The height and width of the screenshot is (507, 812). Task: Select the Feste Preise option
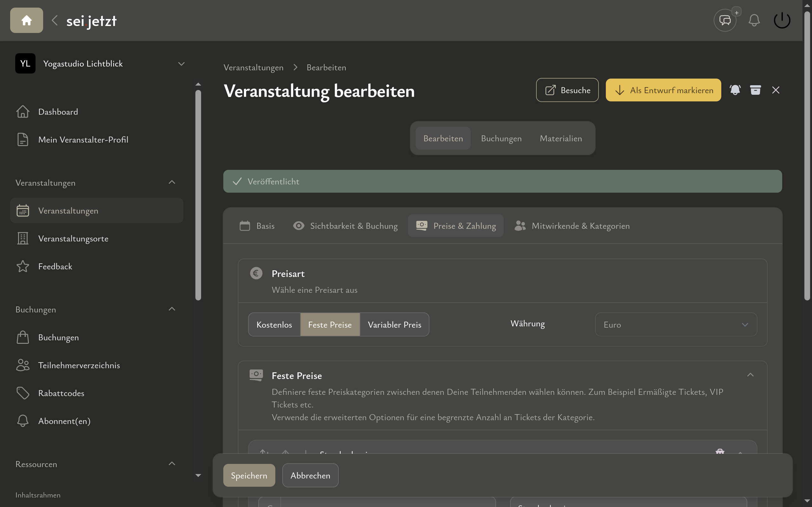point(330,324)
